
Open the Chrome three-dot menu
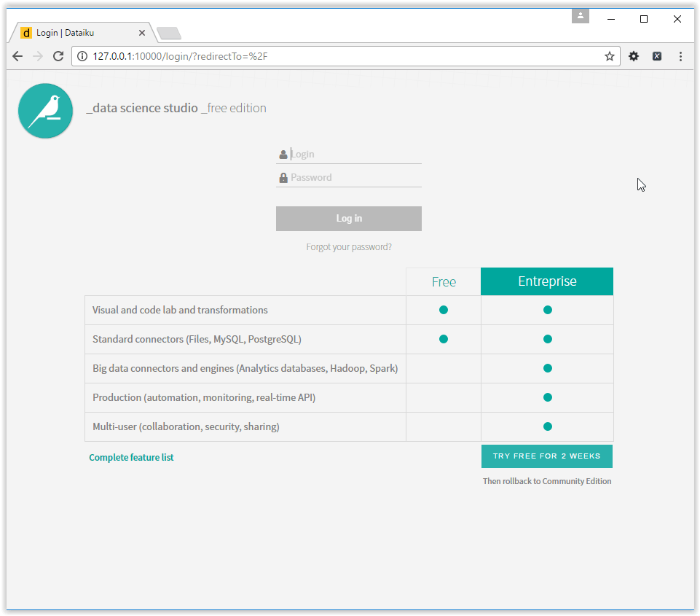point(680,56)
